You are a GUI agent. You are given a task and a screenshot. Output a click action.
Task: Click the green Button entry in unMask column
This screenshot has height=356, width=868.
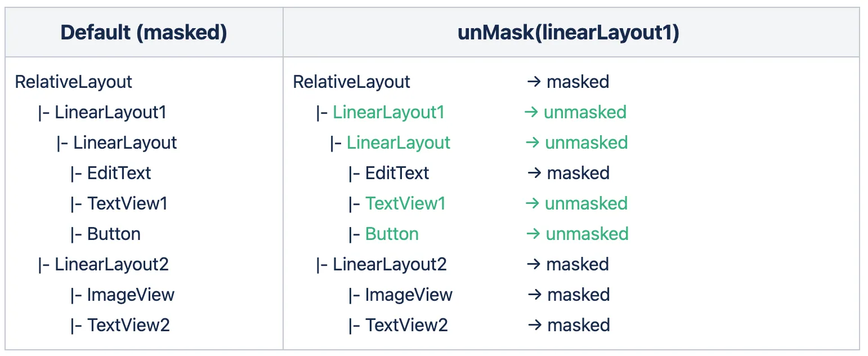pos(392,234)
